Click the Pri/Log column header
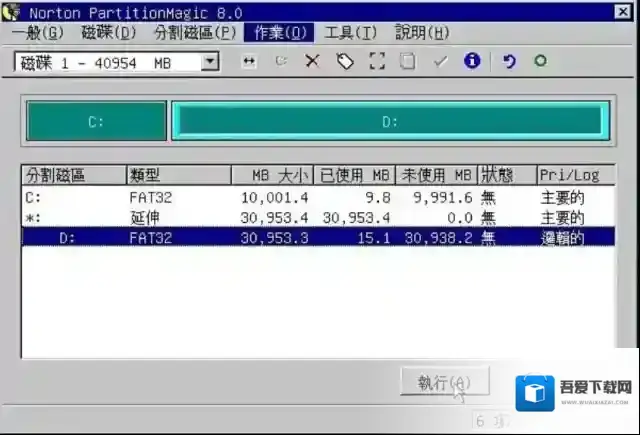The image size is (640, 435). [576, 175]
